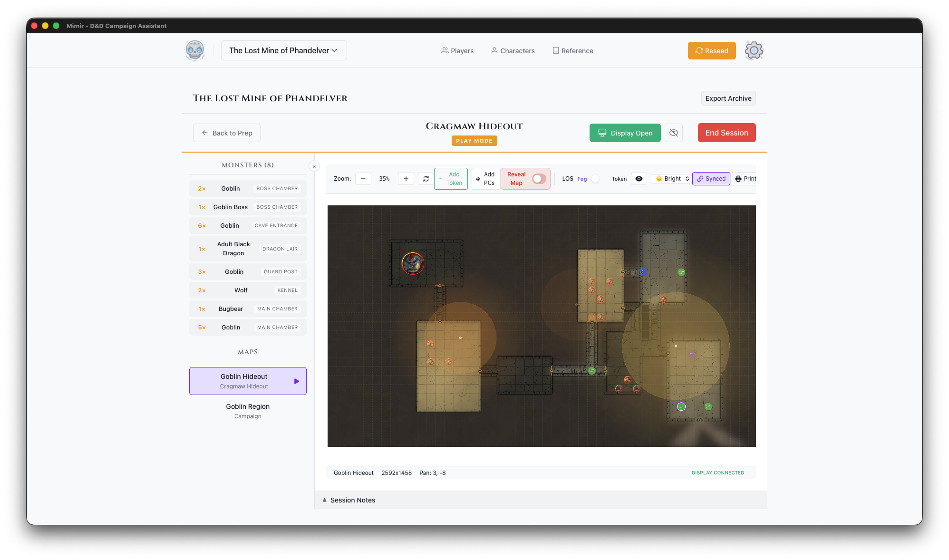Toggle token visibility eye button
The image size is (949, 560).
pos(639,179)
